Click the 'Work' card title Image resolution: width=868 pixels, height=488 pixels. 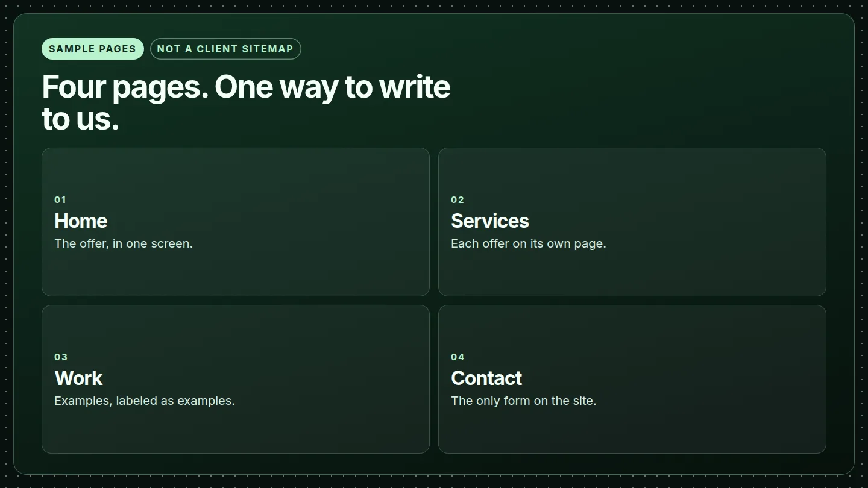click(78, 378)
